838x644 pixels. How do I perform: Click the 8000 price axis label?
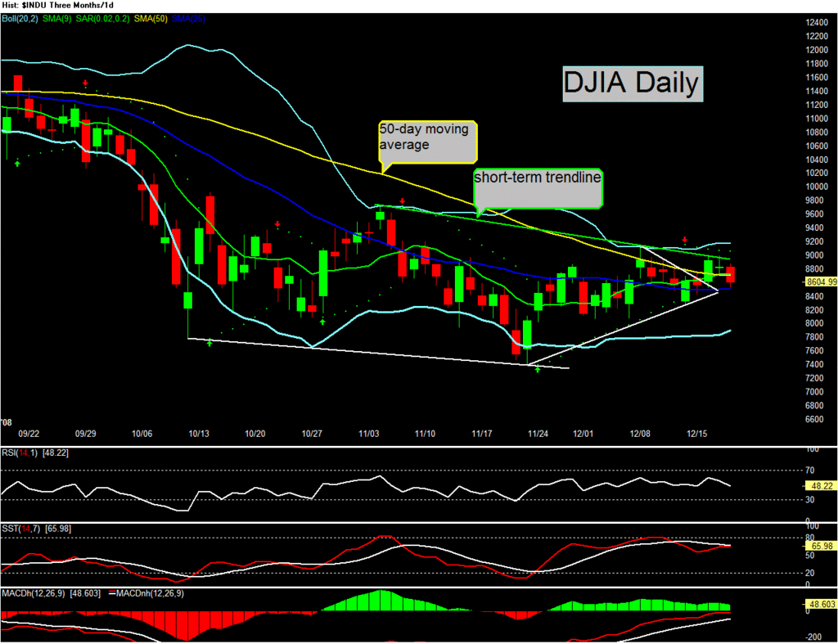[x=814, y=323]
